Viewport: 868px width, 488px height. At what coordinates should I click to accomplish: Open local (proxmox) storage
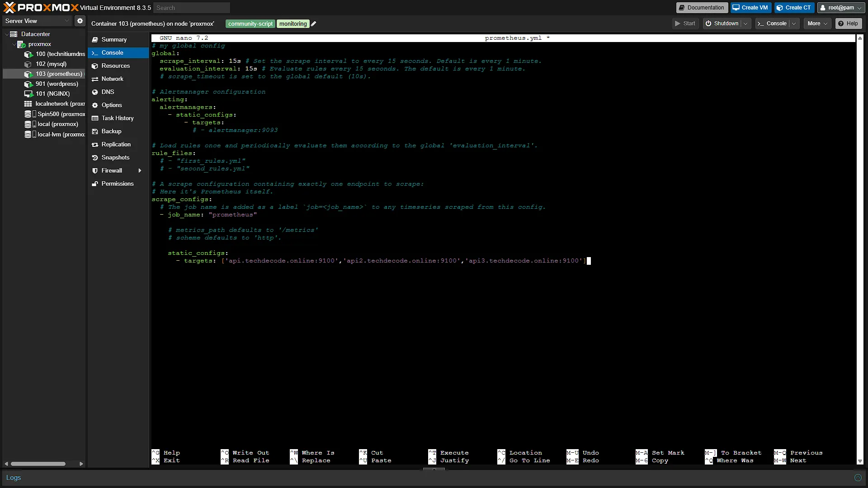coord(52,124)
